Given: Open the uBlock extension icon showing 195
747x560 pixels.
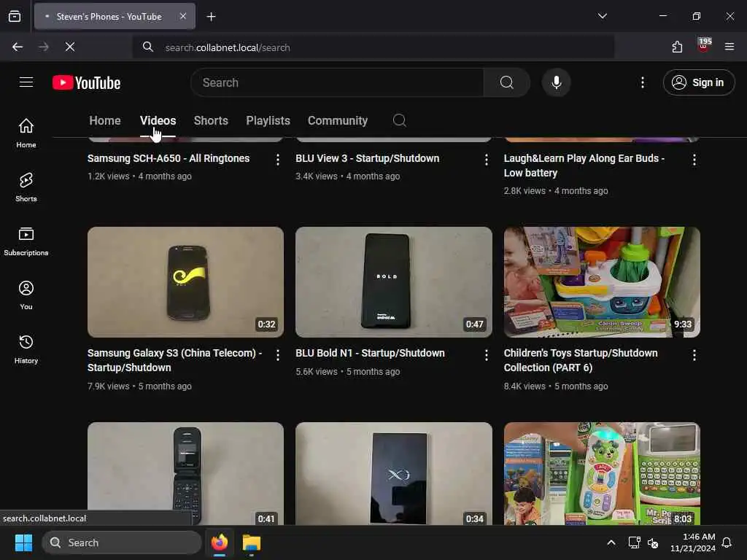Looking at the screenshot, I should point(704,46).
